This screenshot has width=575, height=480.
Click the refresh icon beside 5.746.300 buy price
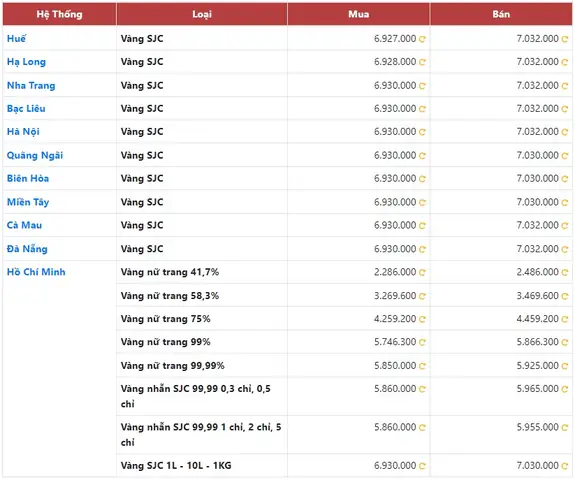click(422, 342)
